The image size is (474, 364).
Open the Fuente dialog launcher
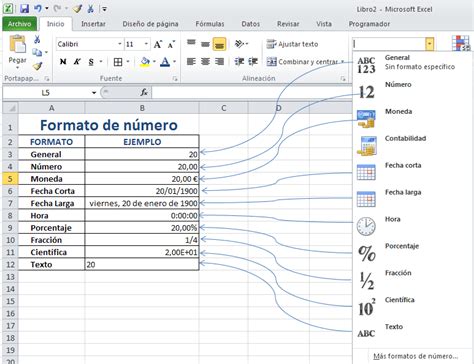click(x=175, y=79)
